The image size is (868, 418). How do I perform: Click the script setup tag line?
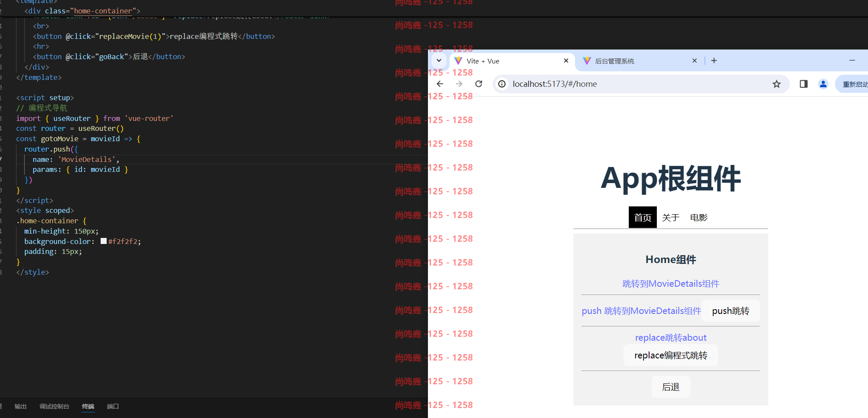[x=45, y=98]
